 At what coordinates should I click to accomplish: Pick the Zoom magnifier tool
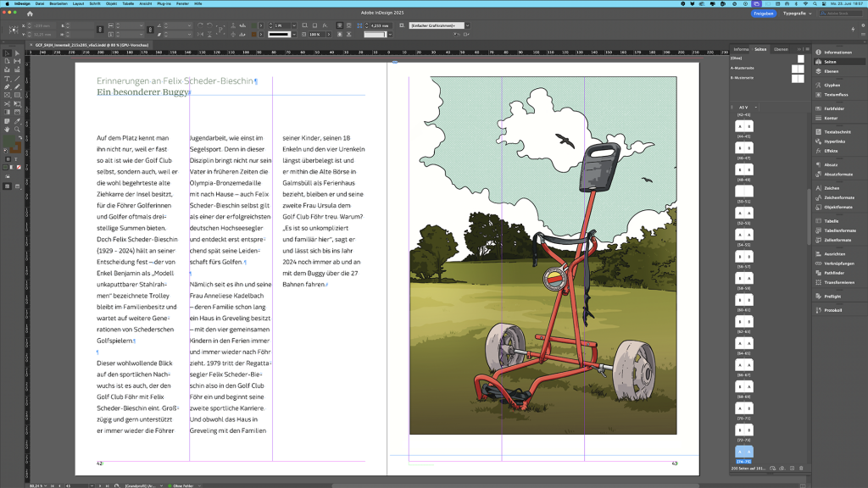16,129
